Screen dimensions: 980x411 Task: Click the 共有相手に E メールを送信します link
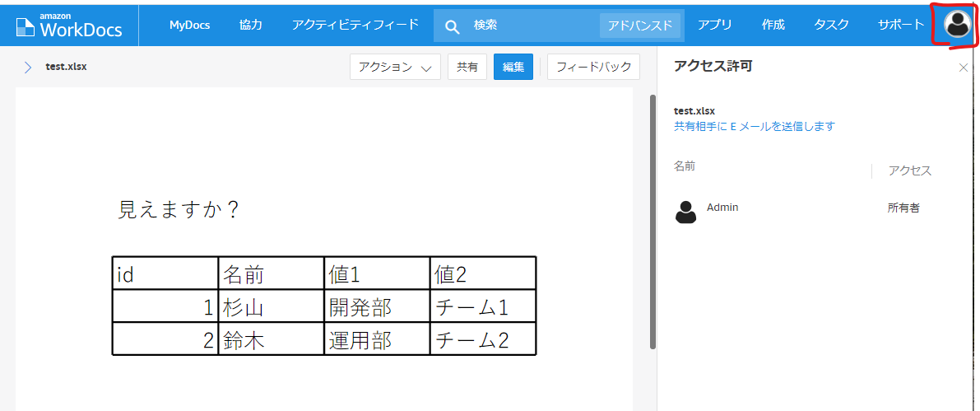point(755,126)
